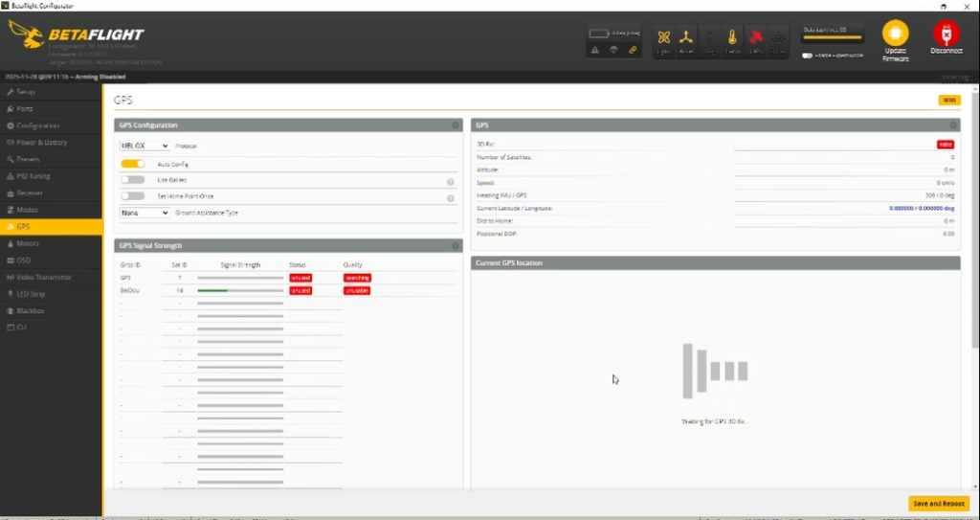
Task: Open the Receiver tab
Action: pyautogui.click(x=52, y=193)
